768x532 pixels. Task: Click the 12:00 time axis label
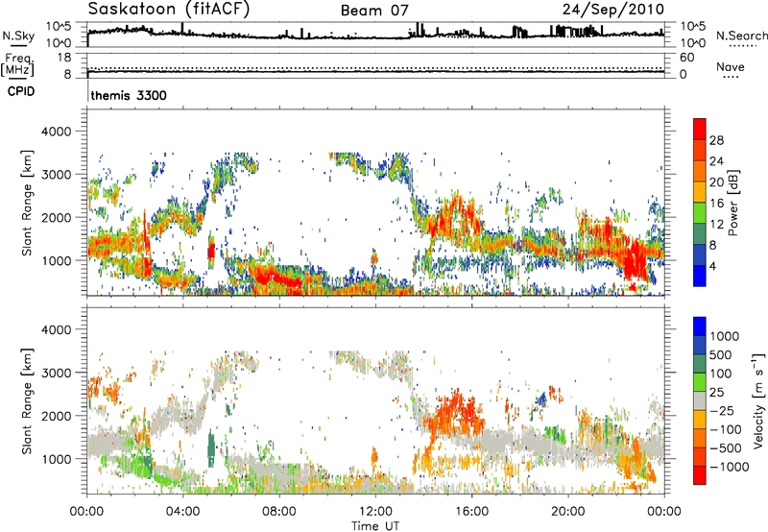point(375,512)
